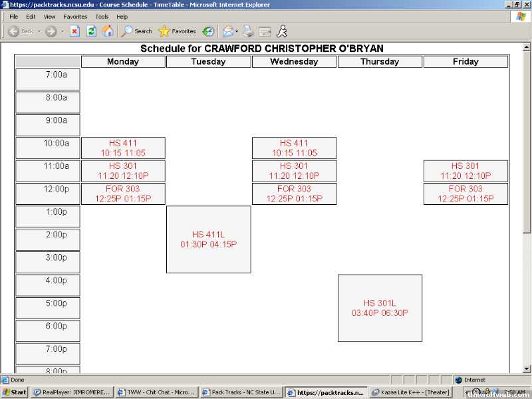Expand the Back button history dropdown arrow
This screenshot has width=532, height=399.
point(39,31)
